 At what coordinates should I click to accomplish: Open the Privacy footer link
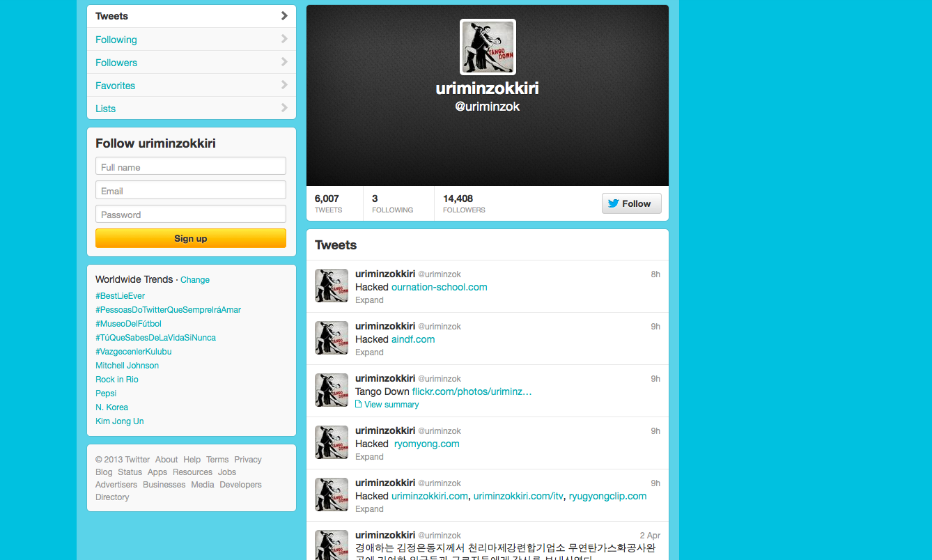(248, 460)
